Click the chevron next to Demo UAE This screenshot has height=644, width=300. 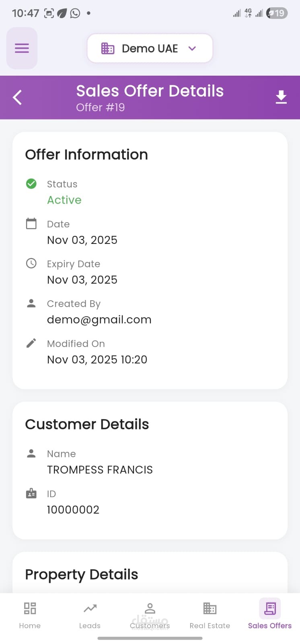click(192, 48)
